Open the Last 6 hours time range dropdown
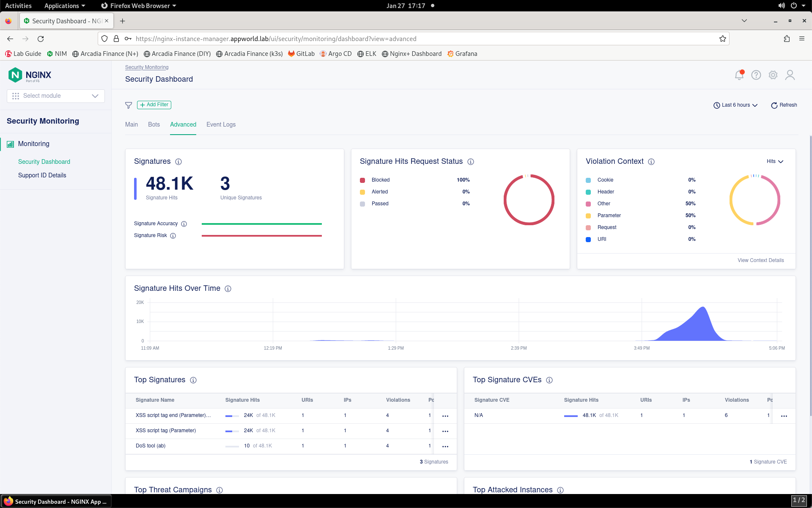Image resolution: width=812 pixels, height=508 pixels. click(x=735, y=105)
